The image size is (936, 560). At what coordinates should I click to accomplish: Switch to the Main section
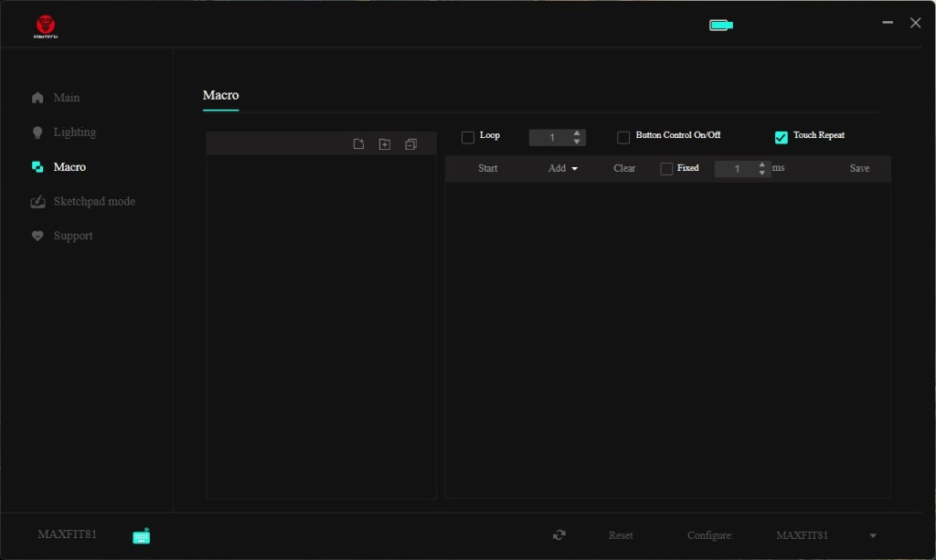[x=66, y=98]
